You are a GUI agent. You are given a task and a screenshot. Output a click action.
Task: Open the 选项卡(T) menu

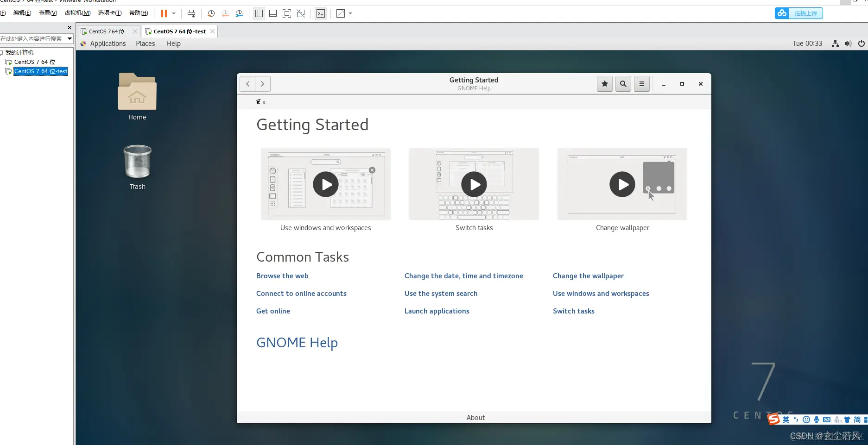coord(110,13)
